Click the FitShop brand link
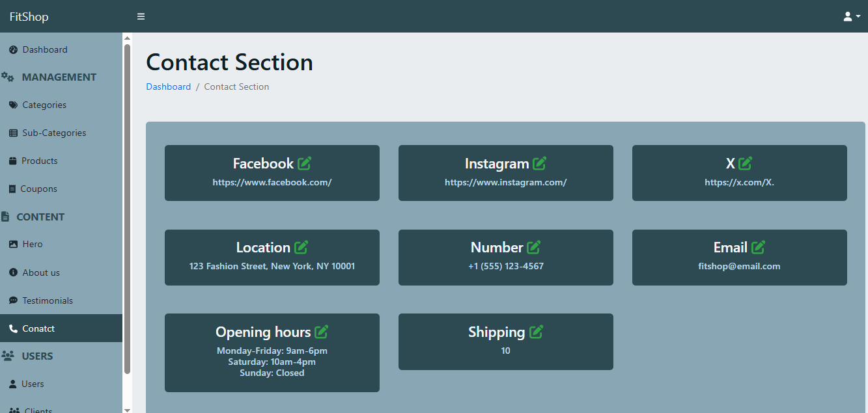 click(29, 16)
